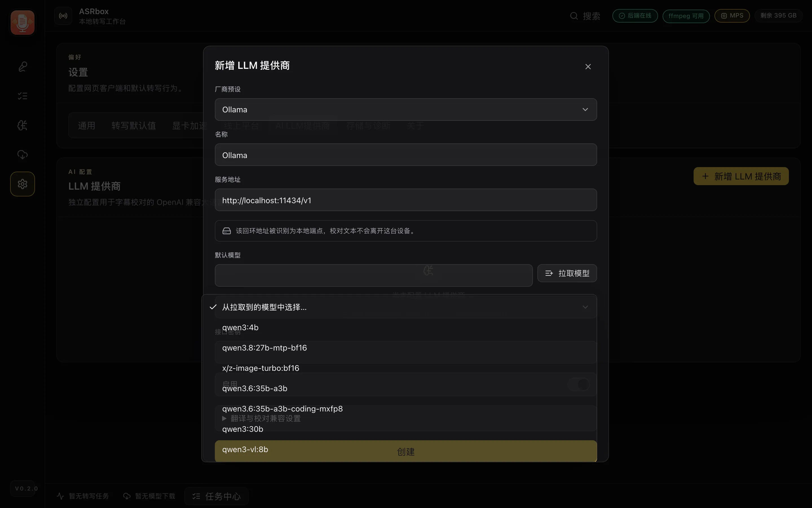Click the 默认模型 empty input field
The image size is (812, 508).
point(374,275)
